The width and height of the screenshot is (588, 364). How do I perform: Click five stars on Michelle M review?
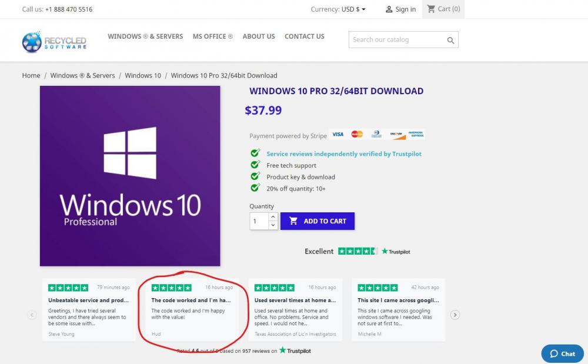[x=377, y=288]
